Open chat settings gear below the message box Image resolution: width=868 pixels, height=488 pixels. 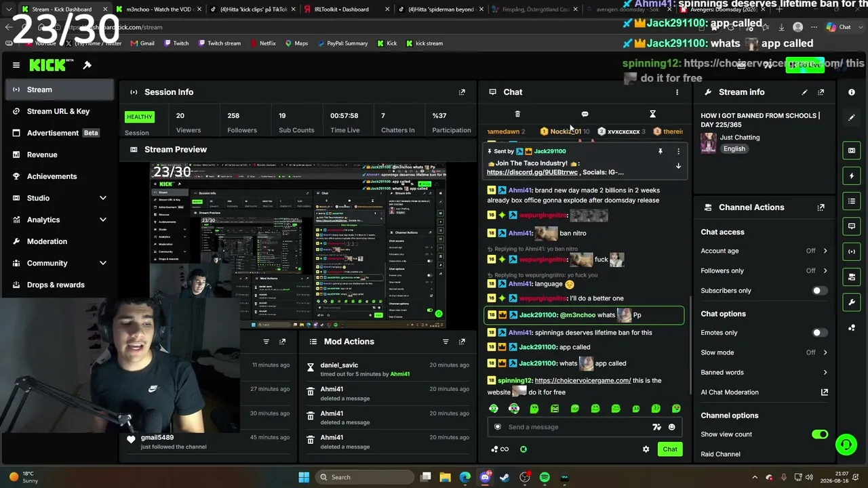(x=646, y=449)
